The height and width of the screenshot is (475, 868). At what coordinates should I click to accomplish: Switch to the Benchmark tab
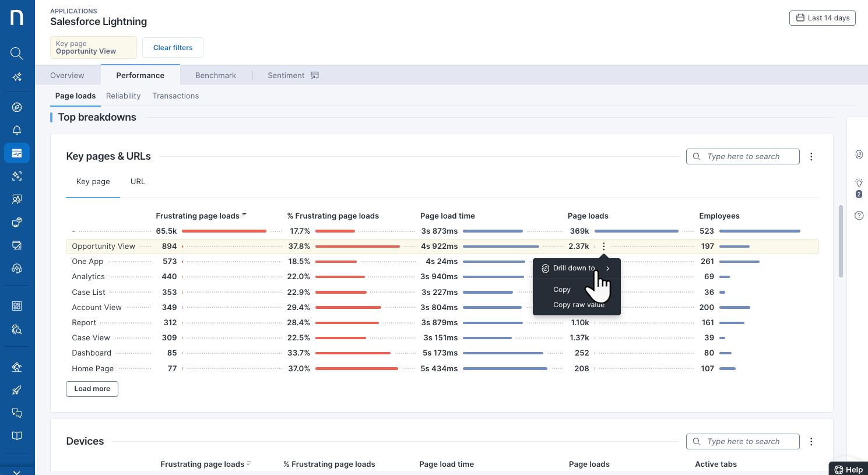coord(215,76)
